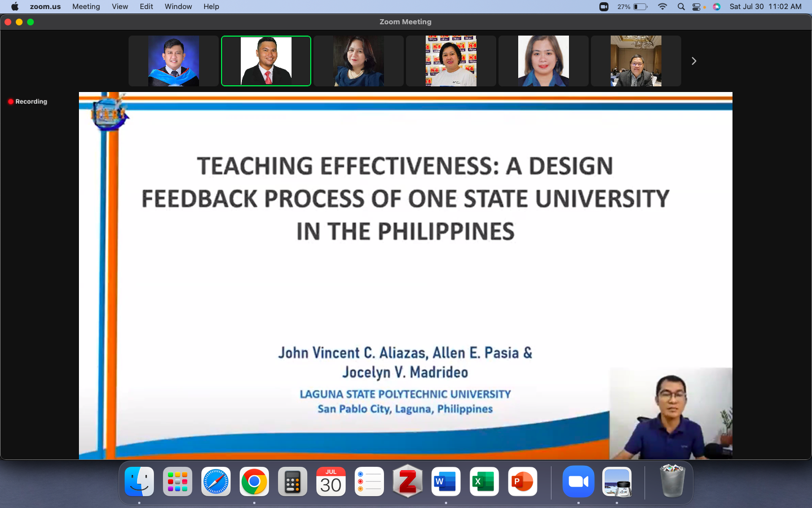Open the zoom.us application menu
This screenshot has width=812, height=508.
[x=45, y=7]
